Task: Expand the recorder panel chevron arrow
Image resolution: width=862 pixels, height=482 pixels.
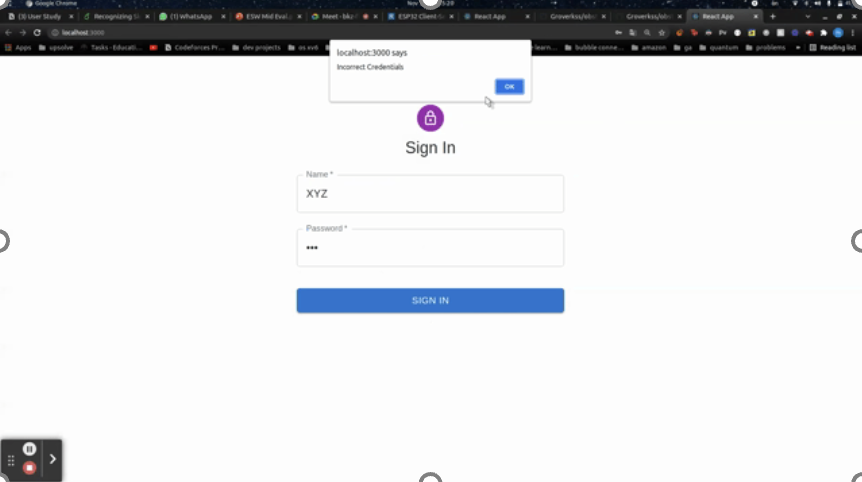Action: click(x=53, y=459)
